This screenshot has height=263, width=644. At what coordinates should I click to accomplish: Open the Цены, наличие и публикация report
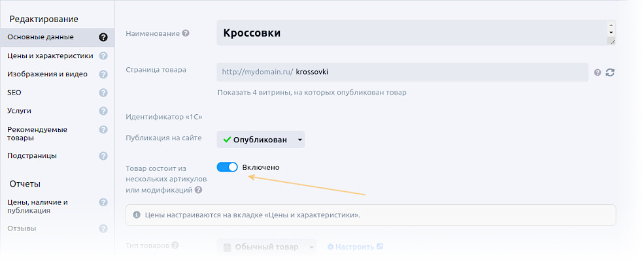pos(38,206)
